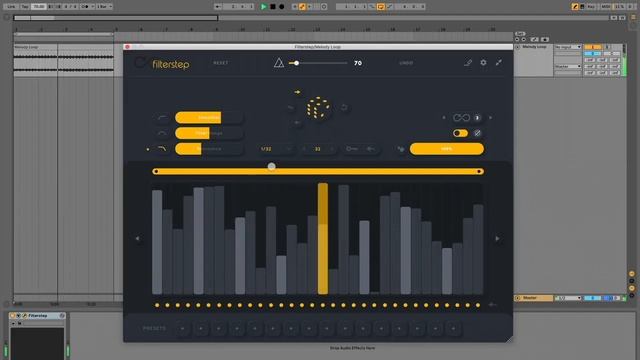Click the middle yellow slider between Smoothing and Resonance

tap(209, 133)
